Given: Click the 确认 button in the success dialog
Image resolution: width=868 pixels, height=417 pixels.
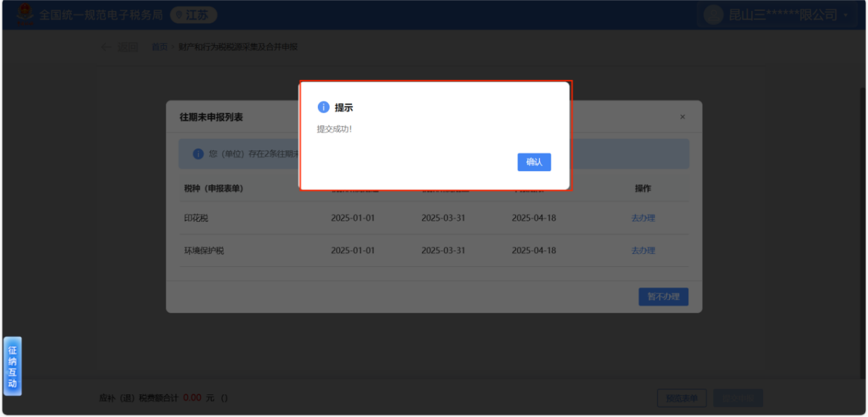Looking at the screenshot, I should tap(533, 162).
